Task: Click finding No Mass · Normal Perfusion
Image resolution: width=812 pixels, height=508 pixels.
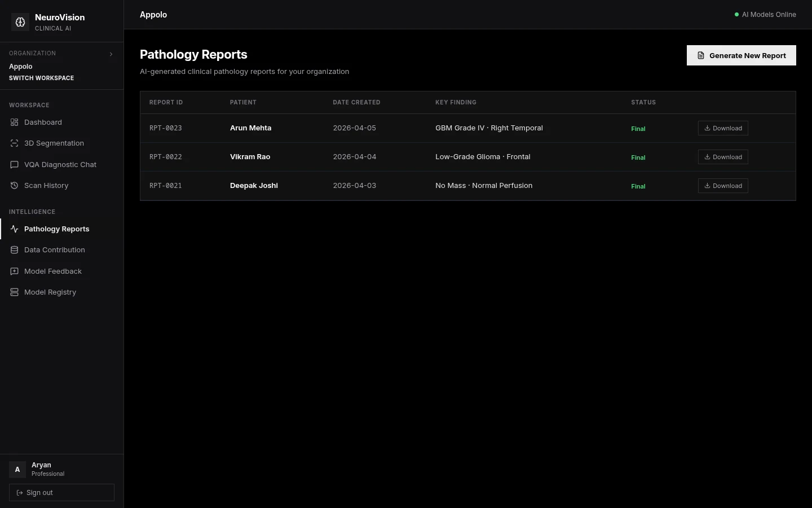Action: pos(484,186)
